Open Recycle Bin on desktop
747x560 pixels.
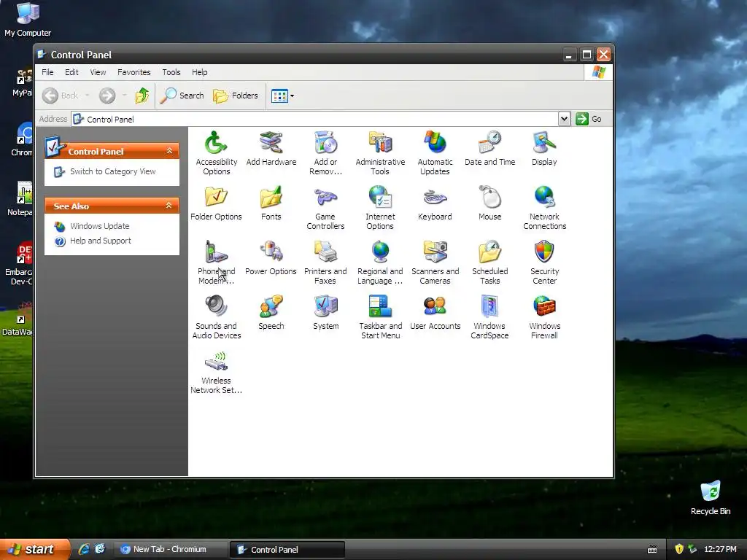[x=711, y=498]
